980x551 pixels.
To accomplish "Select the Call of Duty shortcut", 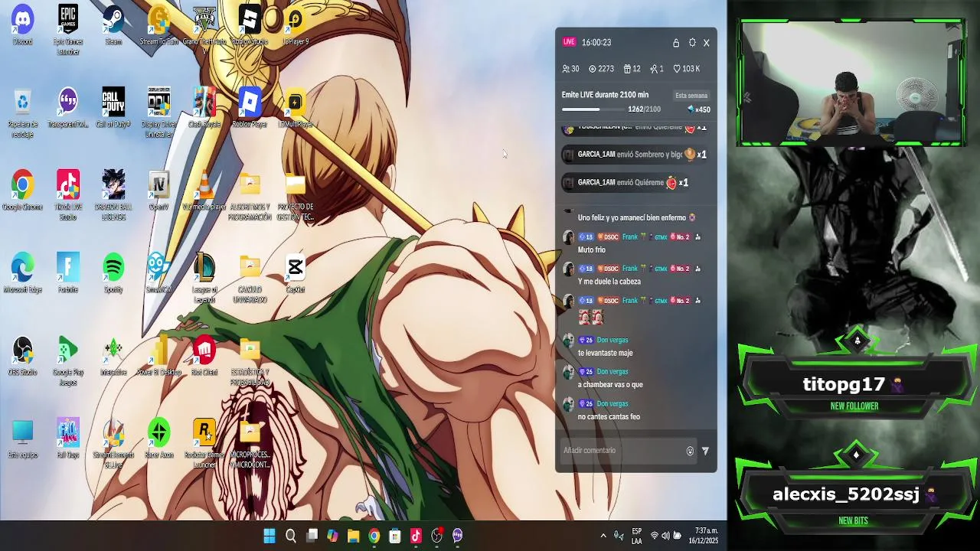I will (113, 108).
